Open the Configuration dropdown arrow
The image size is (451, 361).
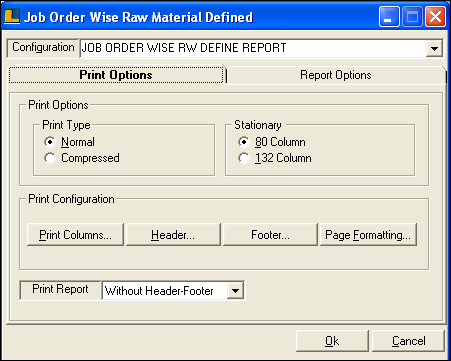(434, 48)
